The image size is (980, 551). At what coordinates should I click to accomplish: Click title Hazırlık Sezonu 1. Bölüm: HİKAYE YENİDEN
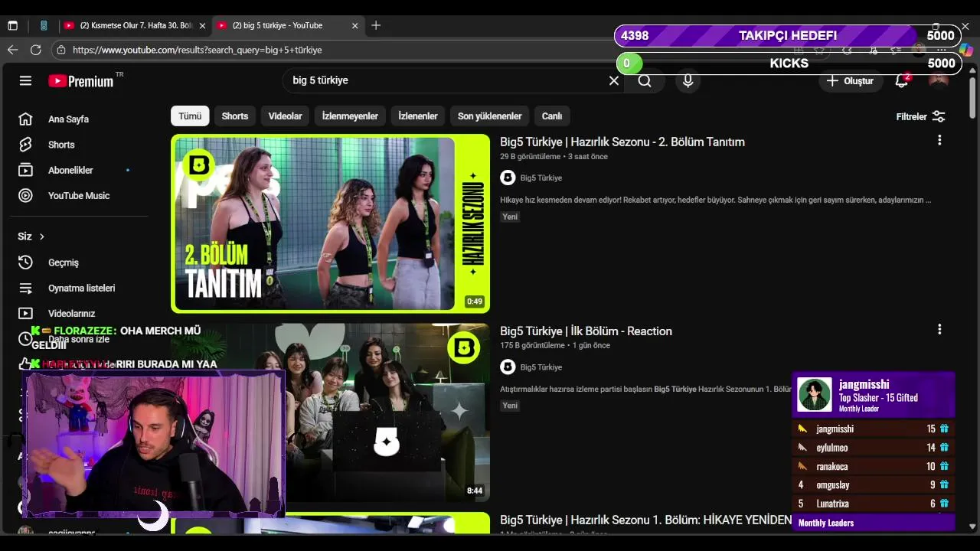(x=645, y=520)
